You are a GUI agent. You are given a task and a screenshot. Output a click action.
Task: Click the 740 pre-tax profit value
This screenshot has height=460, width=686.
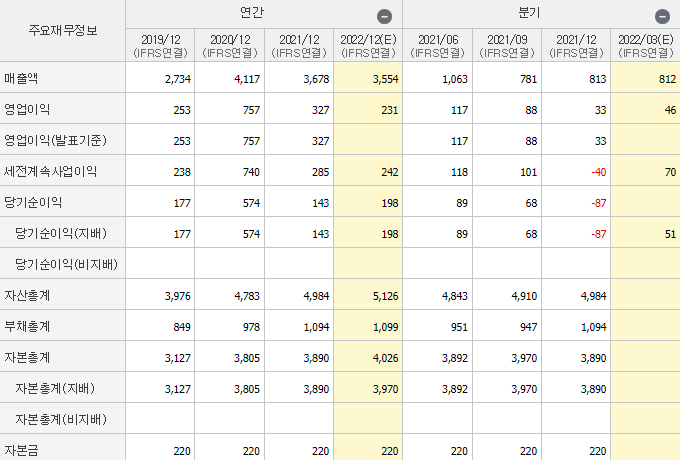(x=252, y=172)
